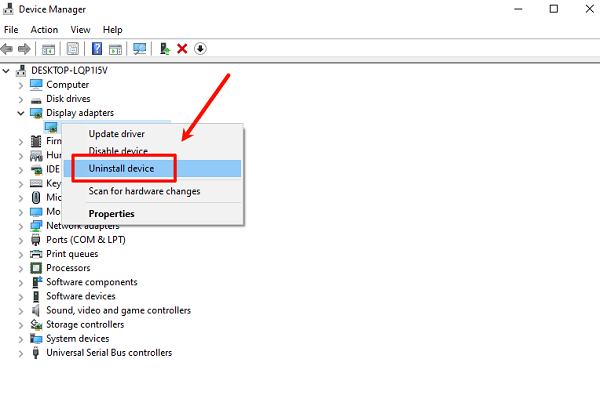Image resolution: width=600 pixels, height=413 pixels.
Task: Click the red X Uninstall device icon
Action: [x=182, y=49]
